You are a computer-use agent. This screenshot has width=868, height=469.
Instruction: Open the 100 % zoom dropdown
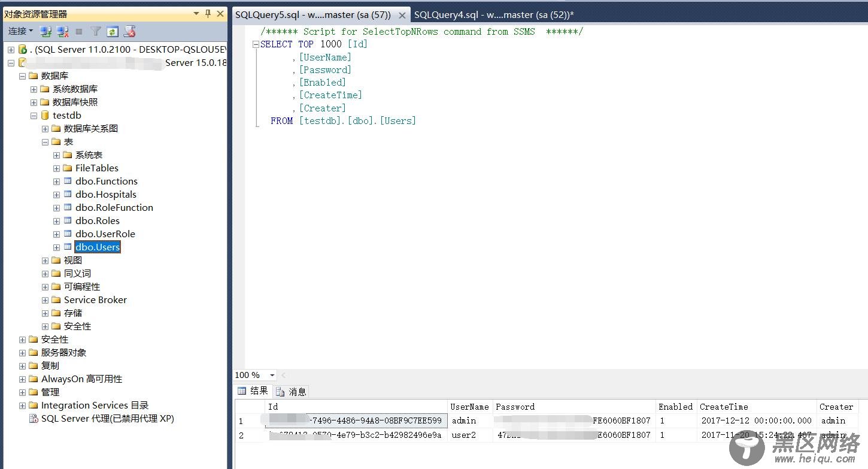tap(272, 375)
